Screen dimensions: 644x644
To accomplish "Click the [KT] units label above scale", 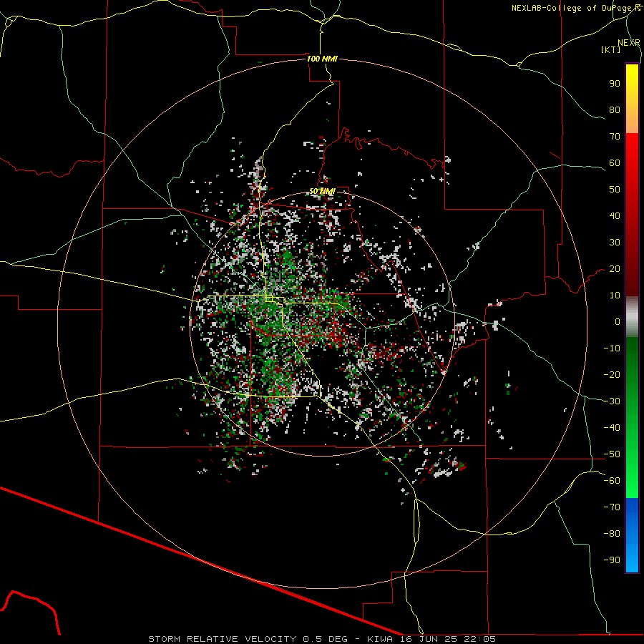I will pyautogui.click(x=611, y=49).
